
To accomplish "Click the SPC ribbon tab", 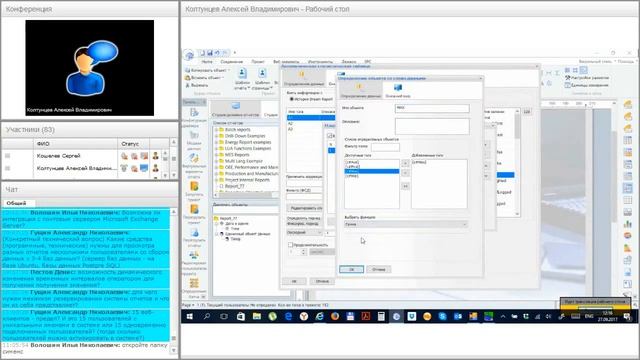I will point(368,62).
